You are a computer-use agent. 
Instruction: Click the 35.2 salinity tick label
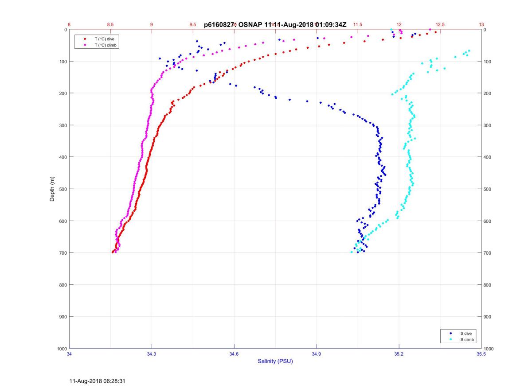click(x=399, y=354)
